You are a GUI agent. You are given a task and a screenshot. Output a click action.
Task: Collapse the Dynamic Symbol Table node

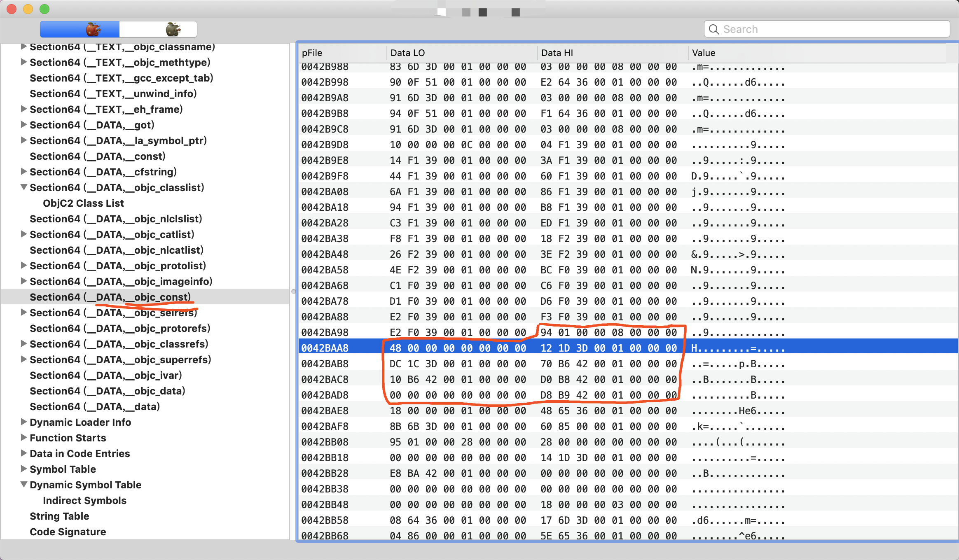(x=24, y=485)
